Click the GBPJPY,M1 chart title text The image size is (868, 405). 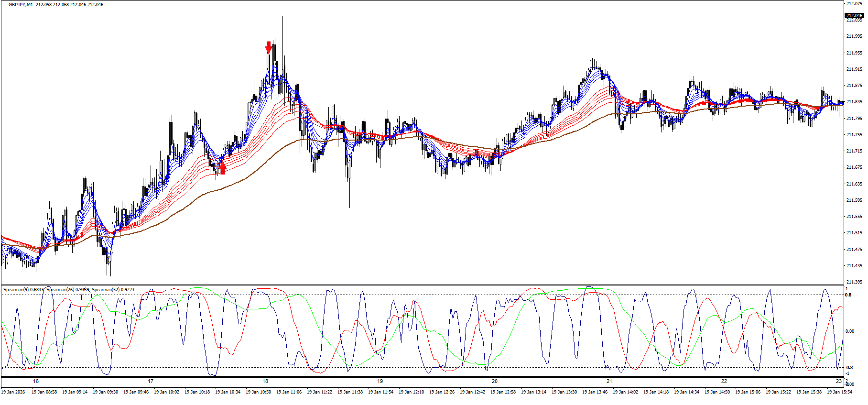click(22, 5)
